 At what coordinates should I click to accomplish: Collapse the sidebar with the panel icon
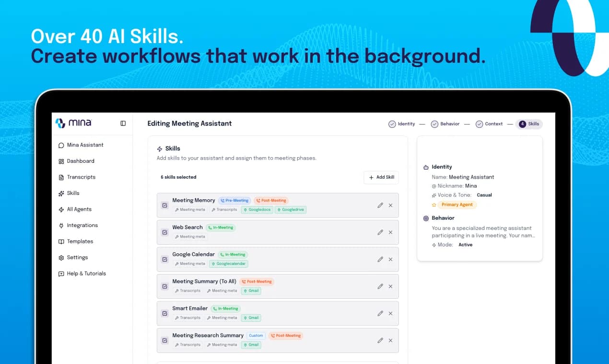123,124
